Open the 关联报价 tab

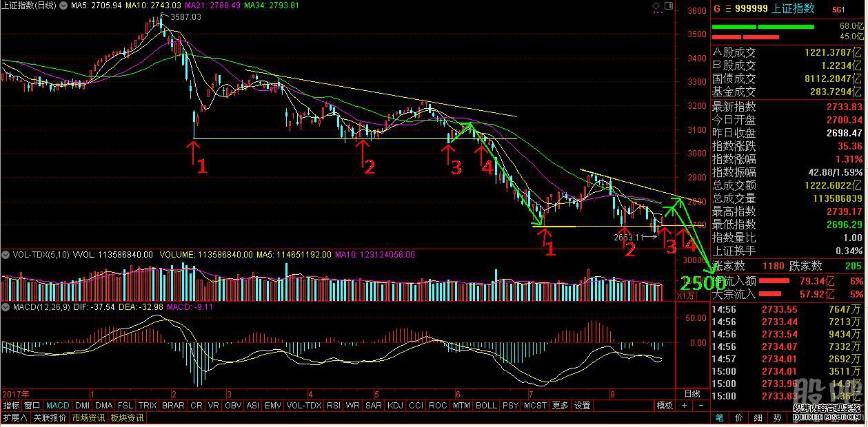tap(49, 417)
